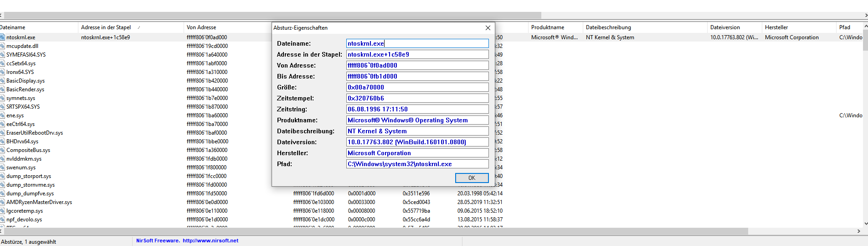
Task: Click the Von Adresse field in dialog
Action: tap(417, 65)
